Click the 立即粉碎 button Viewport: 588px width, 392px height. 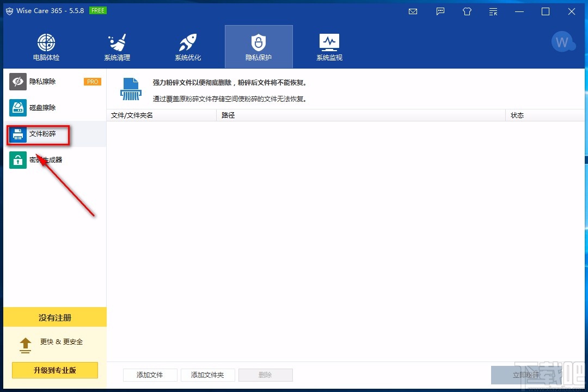[x=526, y=375]
